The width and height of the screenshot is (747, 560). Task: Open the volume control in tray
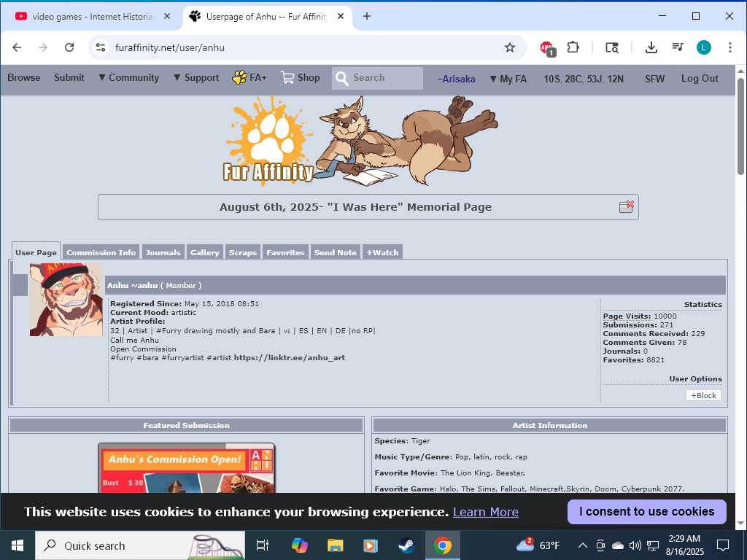pyautogui.click(x=635, y=545)
